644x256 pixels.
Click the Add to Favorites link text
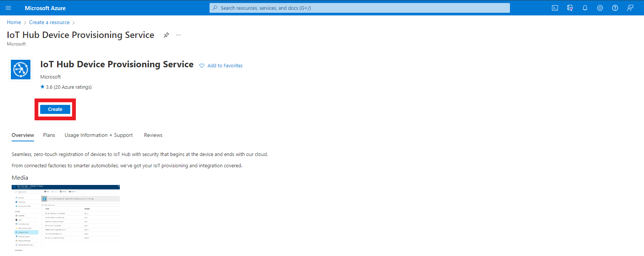pos(225,65)
